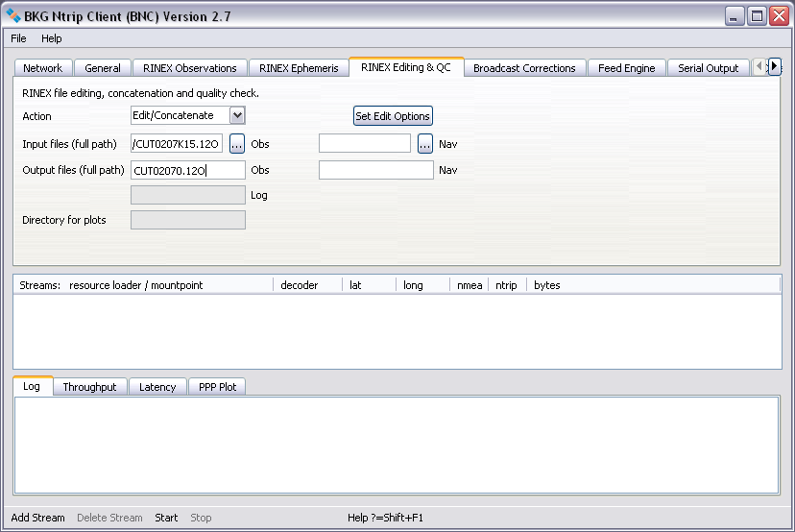Image resolution: width=795 pixels, height=532 pixels.
Task: Open the Help menu
Action: click(x=51, y=38)
